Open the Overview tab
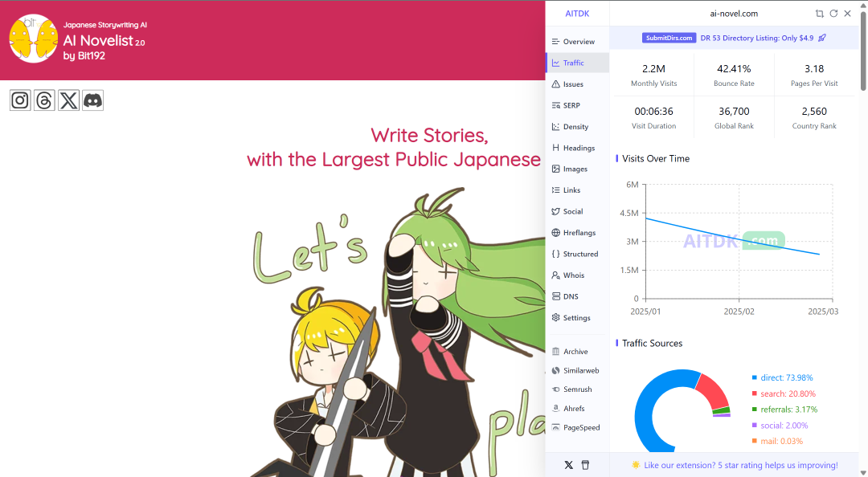 pos(577,42)
